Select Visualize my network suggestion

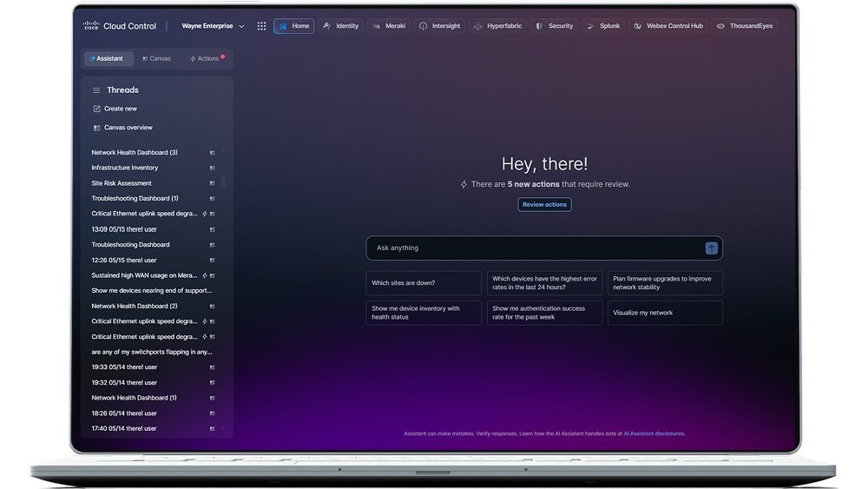point(665,313)
